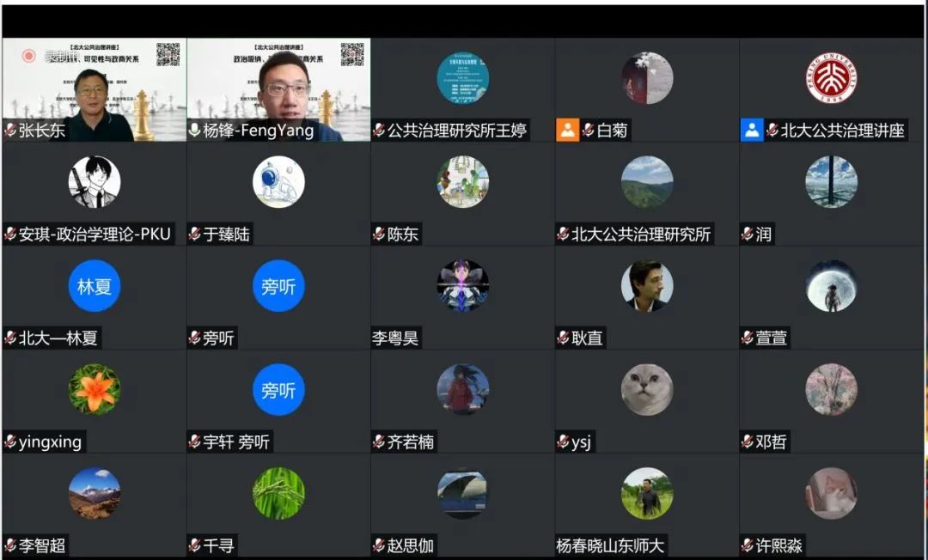Click the 李粤昊 participant name label
Image resolution: width=928 pixels, height=560 pixels.
click(395, 338)
